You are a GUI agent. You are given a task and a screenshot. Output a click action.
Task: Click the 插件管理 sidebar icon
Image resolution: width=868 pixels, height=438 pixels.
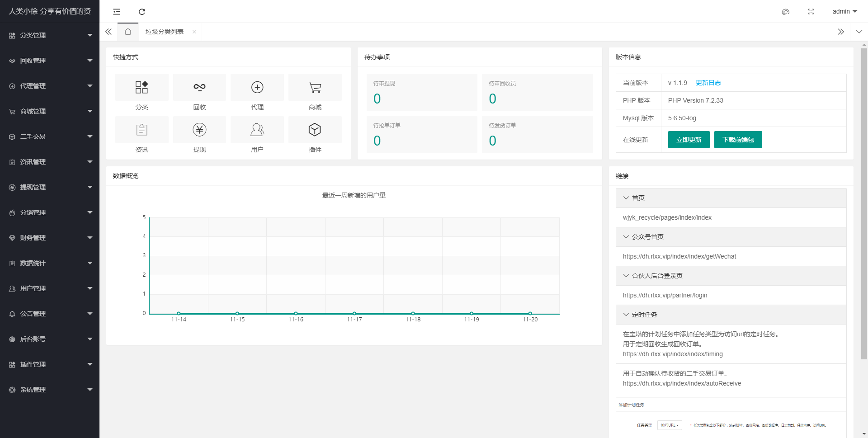coord(12,364)
